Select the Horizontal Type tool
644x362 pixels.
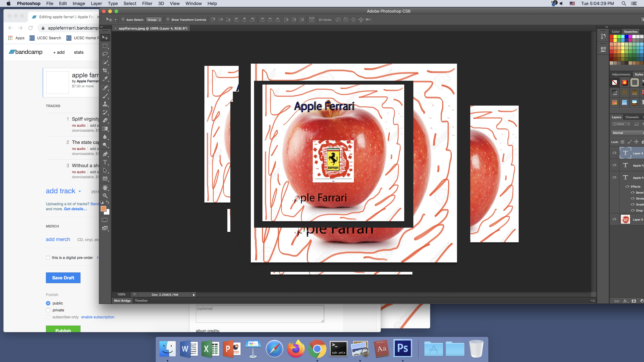pyautogui.click(x=105, y=162)
